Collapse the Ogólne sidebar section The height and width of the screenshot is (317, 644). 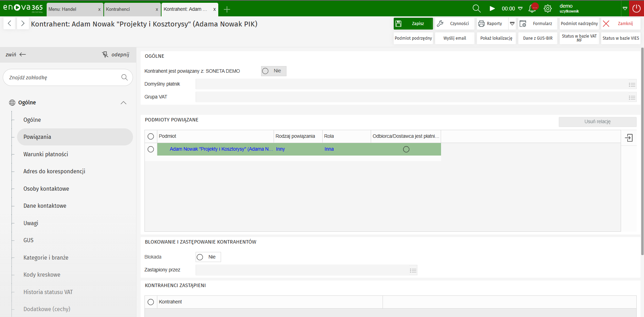pos(123,103)
